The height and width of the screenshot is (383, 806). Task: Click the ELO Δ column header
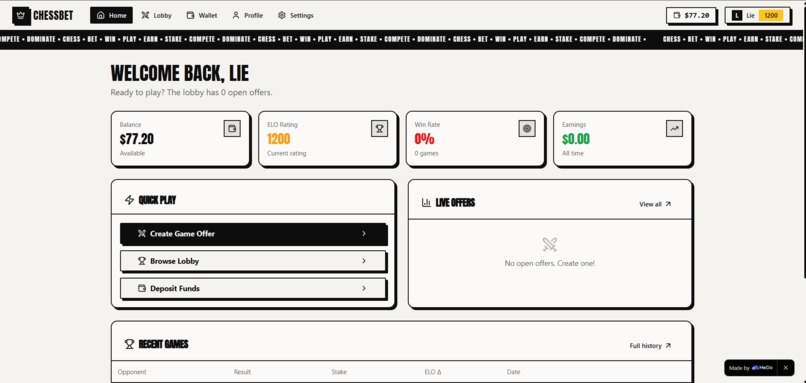coord(433,372)
